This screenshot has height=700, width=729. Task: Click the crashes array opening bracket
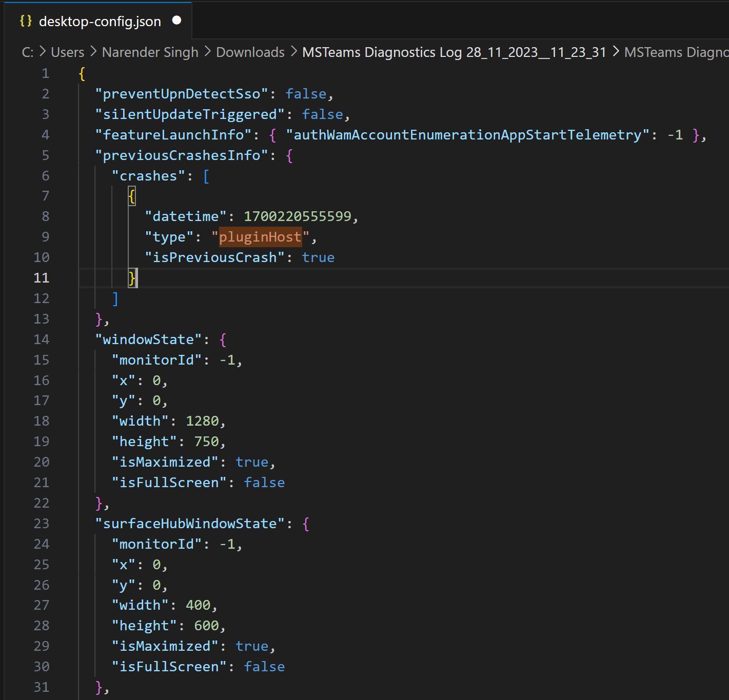206,175
